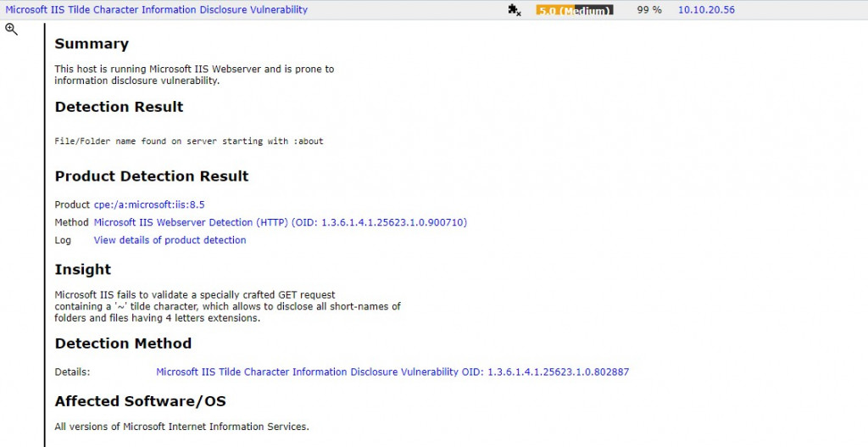Viewport: 868px width, 447px height.
Task: Click the Product Detection Result heading
Action: pyautogui.click(x=152, y=176)
